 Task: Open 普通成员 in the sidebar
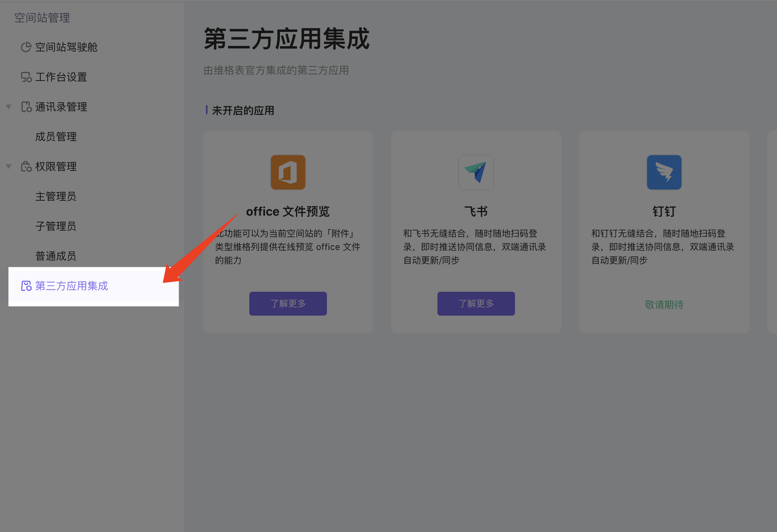56,256
